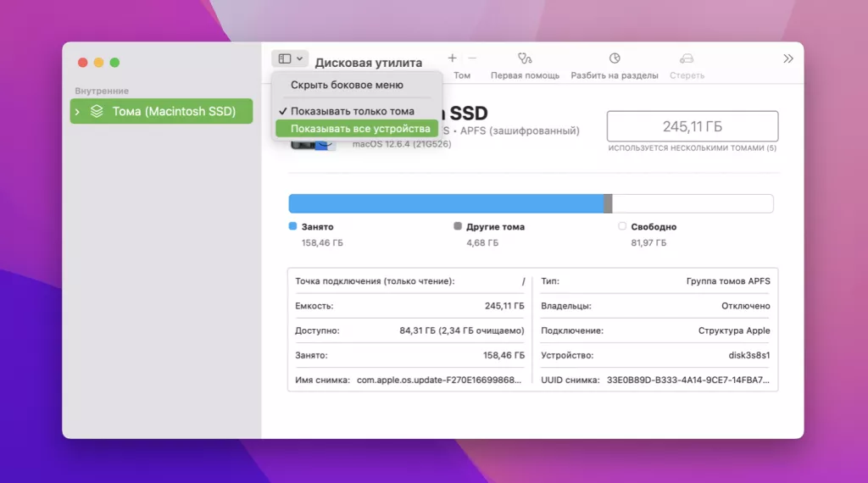This screenshot has width=868, height=483.
Task: Click the blue used portion of storage bar
Action: point(446,203)
